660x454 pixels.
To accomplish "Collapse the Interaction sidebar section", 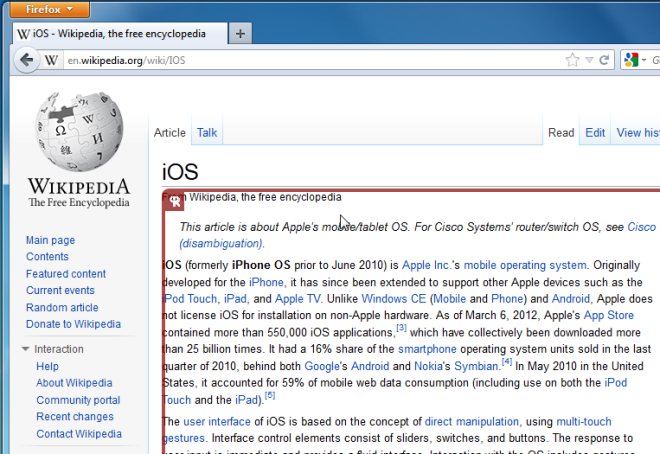I will [x=53, y=349].
